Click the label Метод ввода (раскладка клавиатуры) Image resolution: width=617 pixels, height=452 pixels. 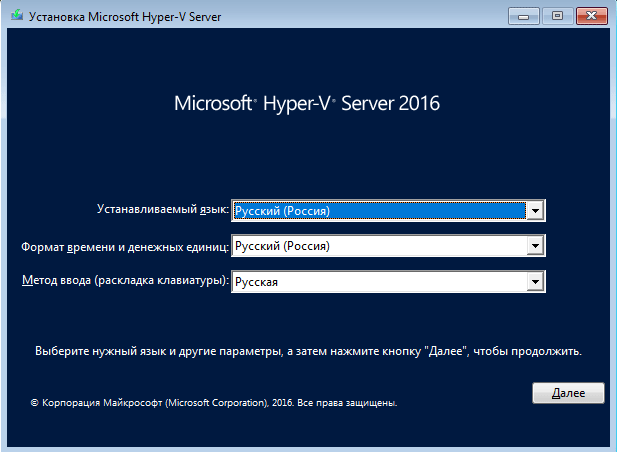(125, 280)
